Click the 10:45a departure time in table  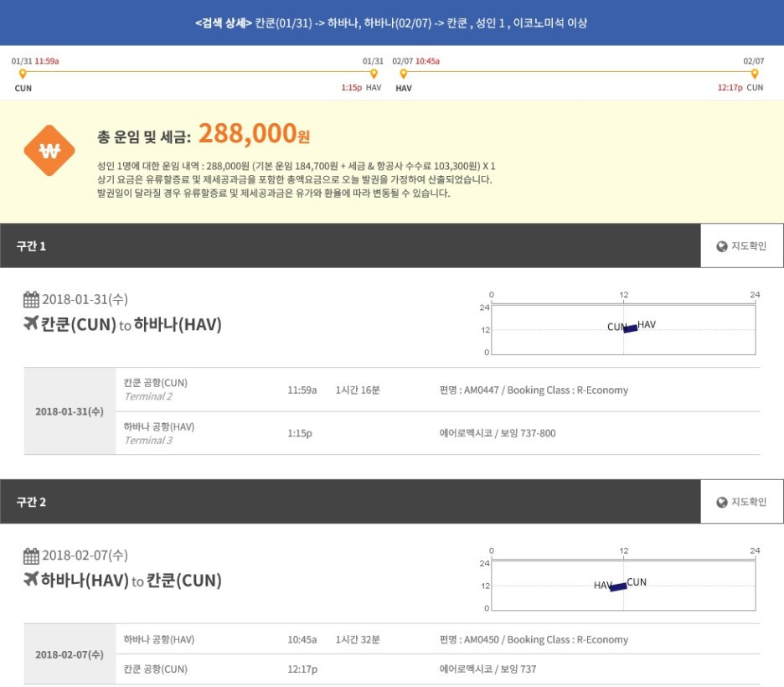coord(302,639)
